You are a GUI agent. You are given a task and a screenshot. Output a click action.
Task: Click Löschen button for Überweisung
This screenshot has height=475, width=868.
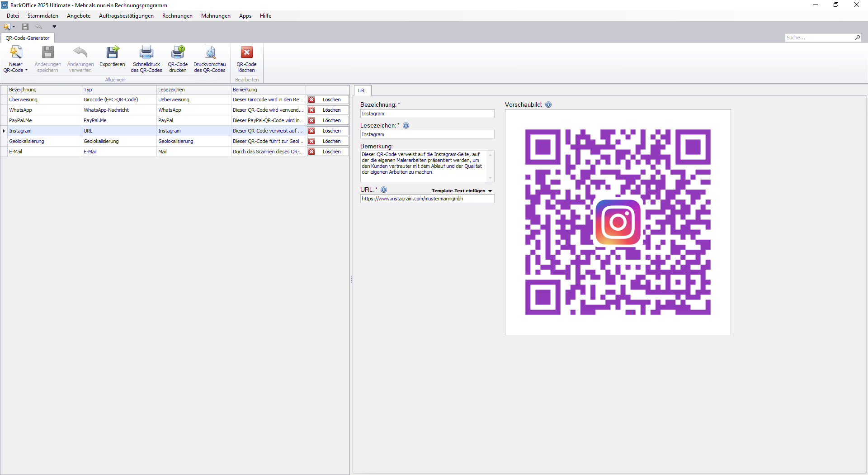click(328, 100)
